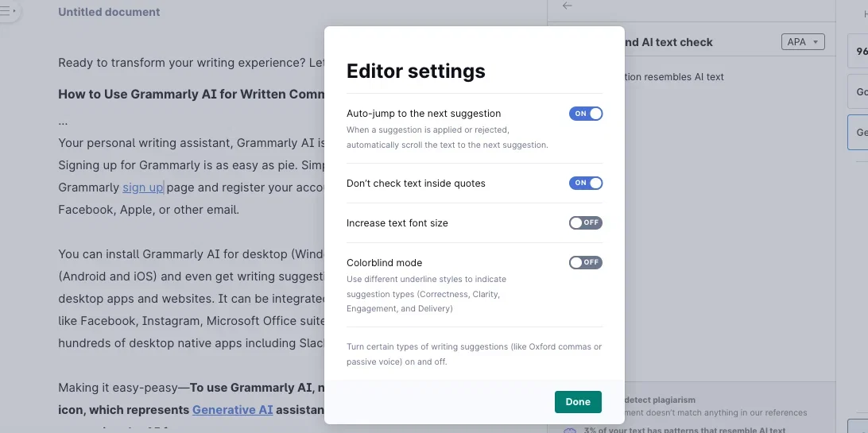Click the 'detect plagiarism' text

point(660,400)
